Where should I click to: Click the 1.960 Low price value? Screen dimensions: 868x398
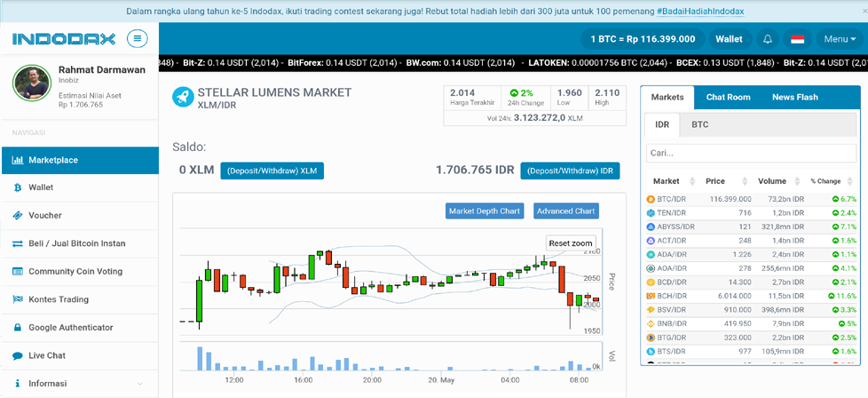coord(570,93)
